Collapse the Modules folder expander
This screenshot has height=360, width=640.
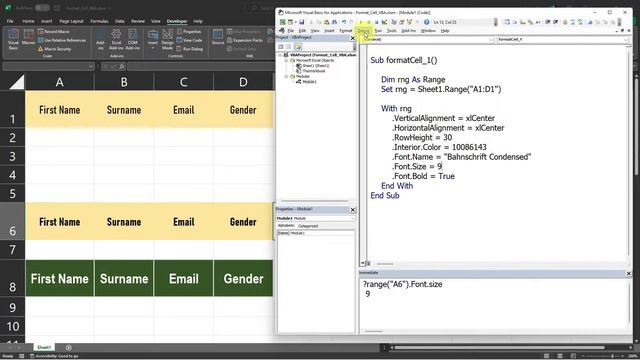[x=286, y=76]
